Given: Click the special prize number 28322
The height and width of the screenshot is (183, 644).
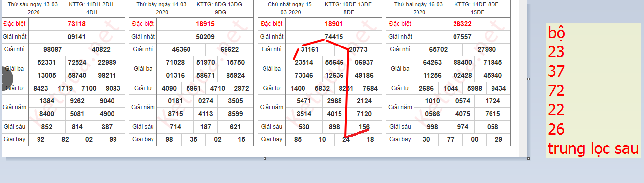Looking at the screenshot, I should click(x=462, y=24).
